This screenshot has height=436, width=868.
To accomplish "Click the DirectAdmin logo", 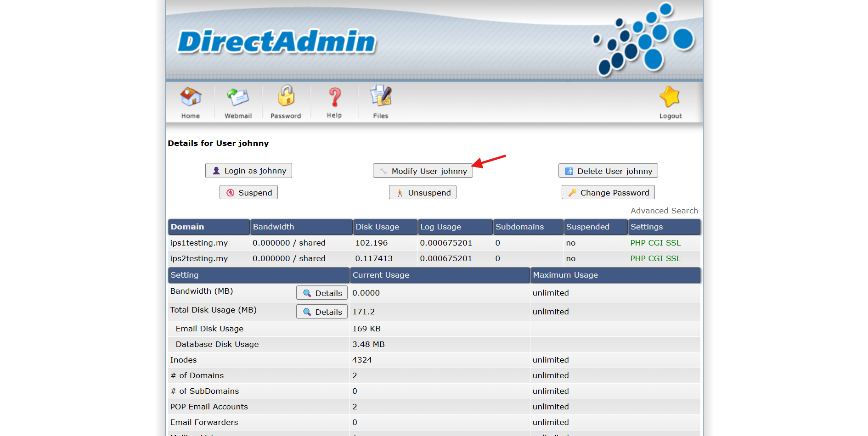I will [x=276, y=42].
